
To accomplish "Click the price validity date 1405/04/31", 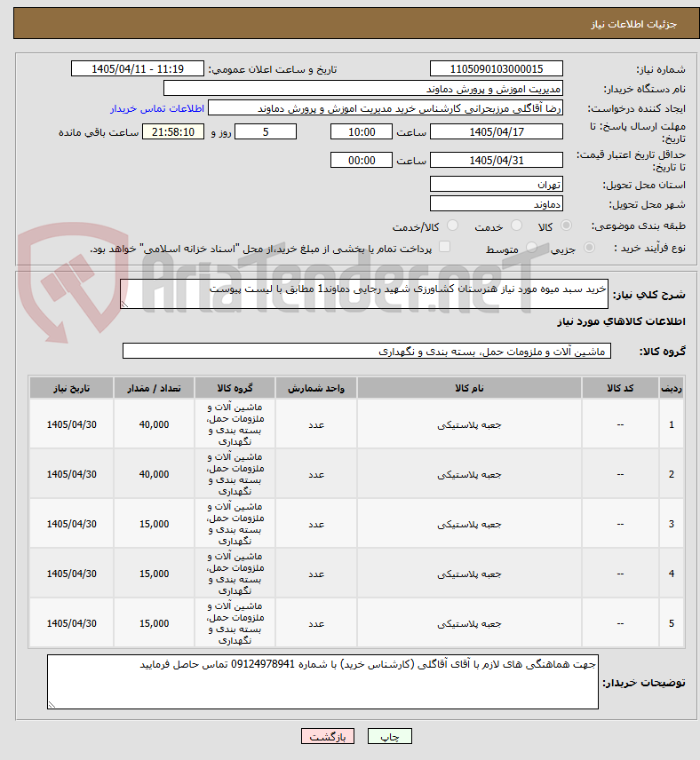I will (497, 161).
